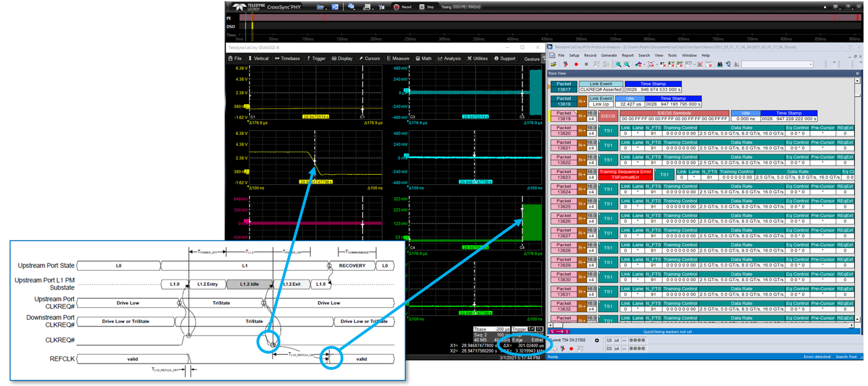868x386 pixels.
Task: Click the gear icon next to Summit T54 SN:21568
Action: 597,340
